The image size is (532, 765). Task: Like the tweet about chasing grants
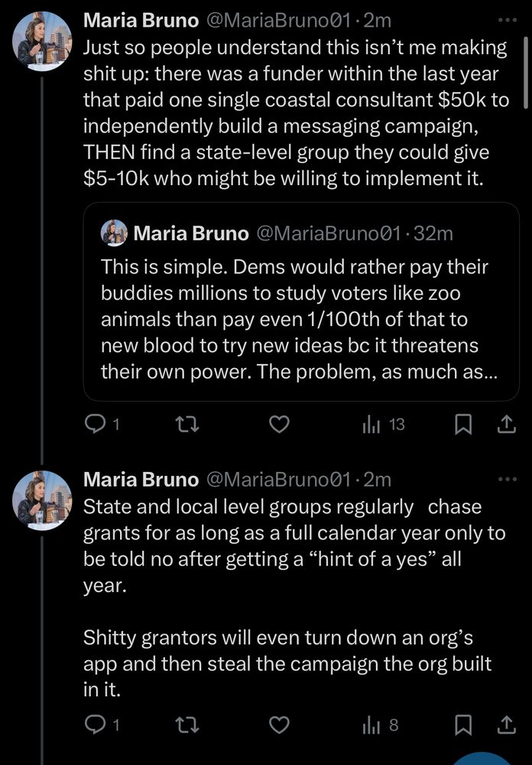tap(281, 724)
